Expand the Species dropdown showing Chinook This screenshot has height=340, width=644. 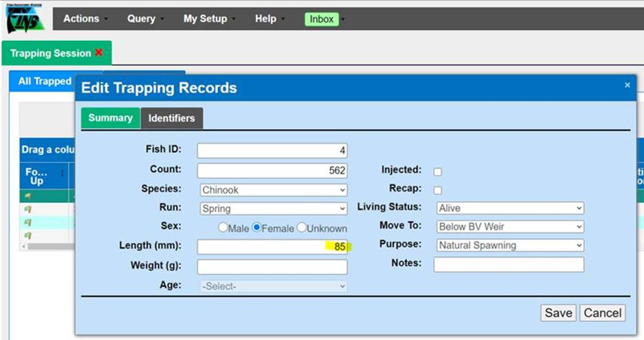point(272,190)
